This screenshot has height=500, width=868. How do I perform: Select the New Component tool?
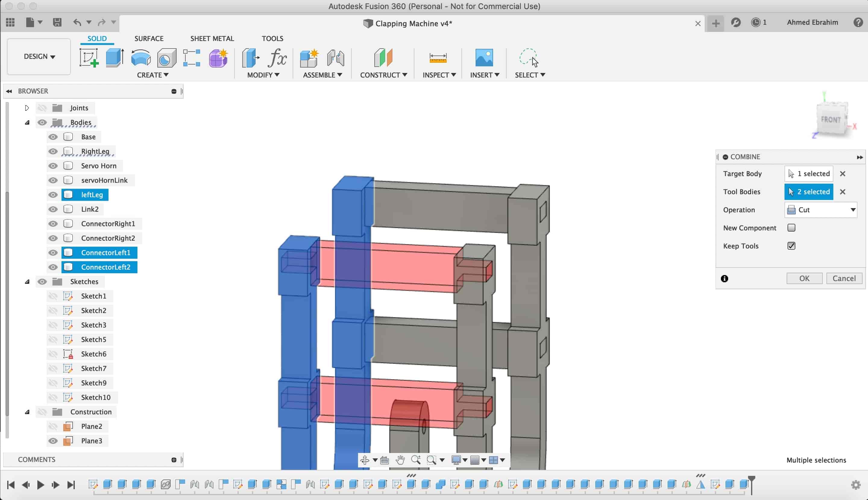pyautogui.click(x=309, y=58)
